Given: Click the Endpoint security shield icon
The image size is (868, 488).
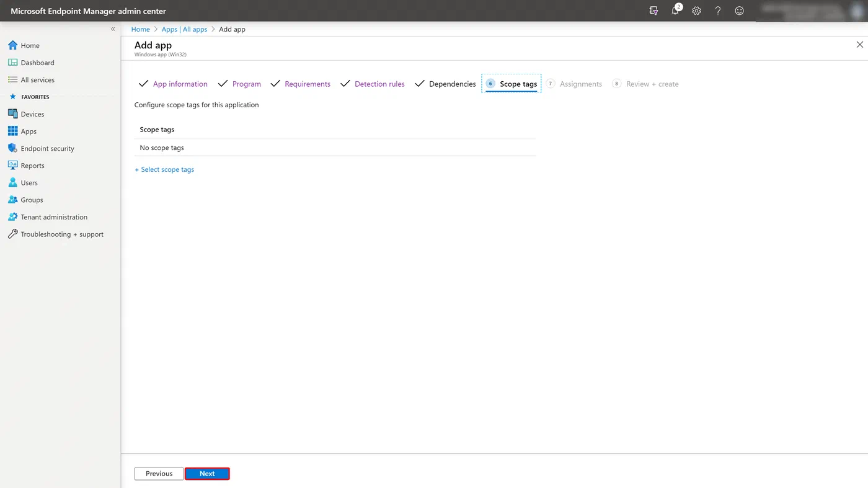Looking at the screenshot, I should pos(12,148).
